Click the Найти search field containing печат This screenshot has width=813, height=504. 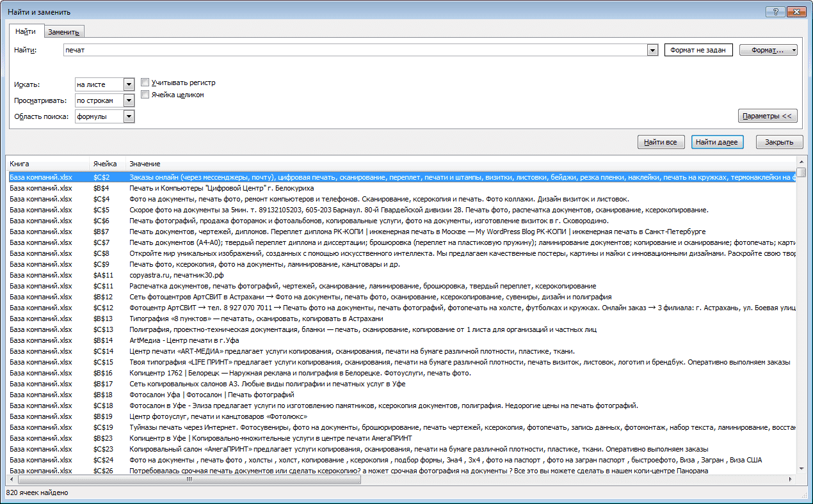point(355,50)
